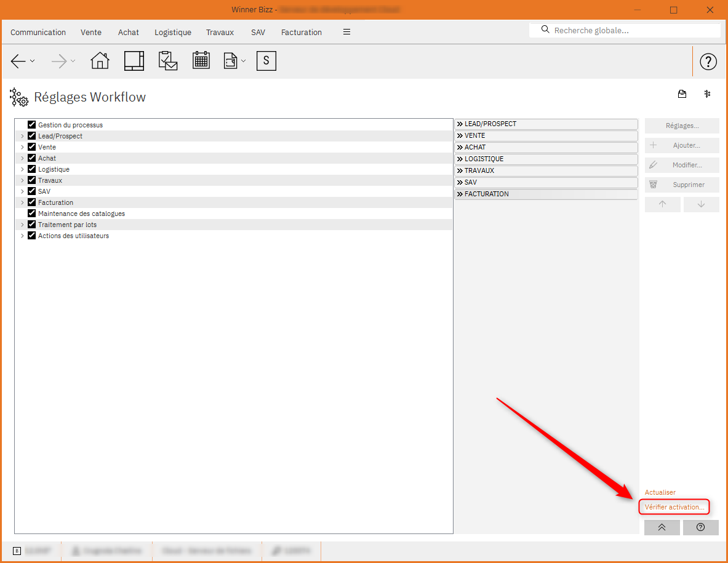
Task: Click the window layout toolbar icon
Action: coord(134,61)
